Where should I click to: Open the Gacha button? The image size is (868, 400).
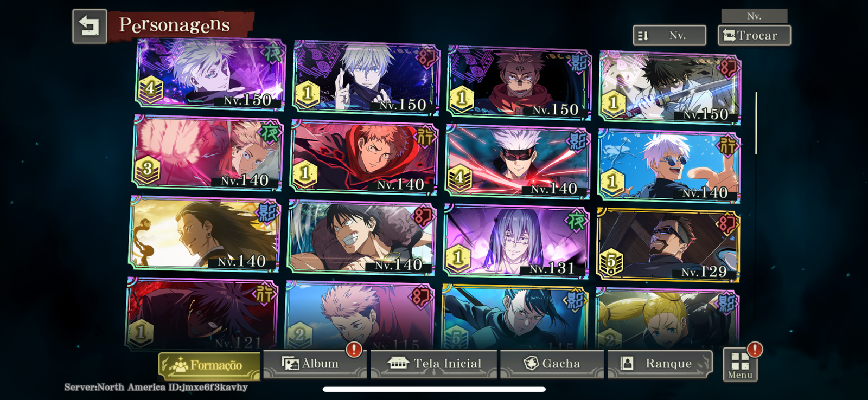point(552,364)
